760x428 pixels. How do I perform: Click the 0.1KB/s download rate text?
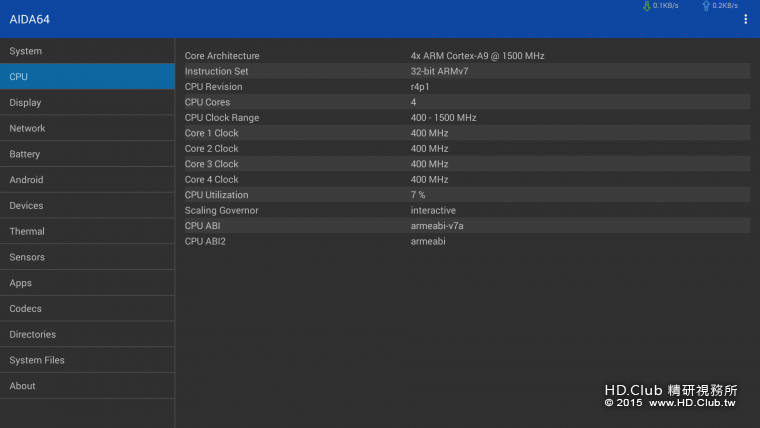click(665, 6)
